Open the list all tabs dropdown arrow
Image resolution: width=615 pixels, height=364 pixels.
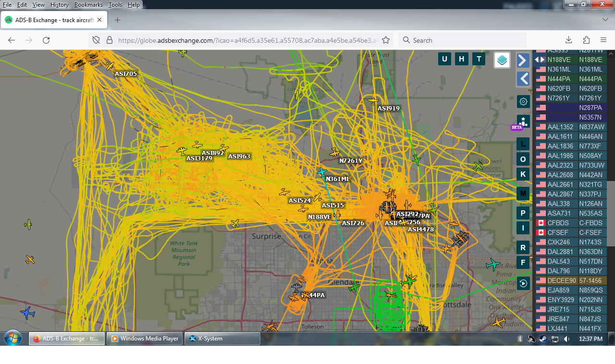coord(605,20)
